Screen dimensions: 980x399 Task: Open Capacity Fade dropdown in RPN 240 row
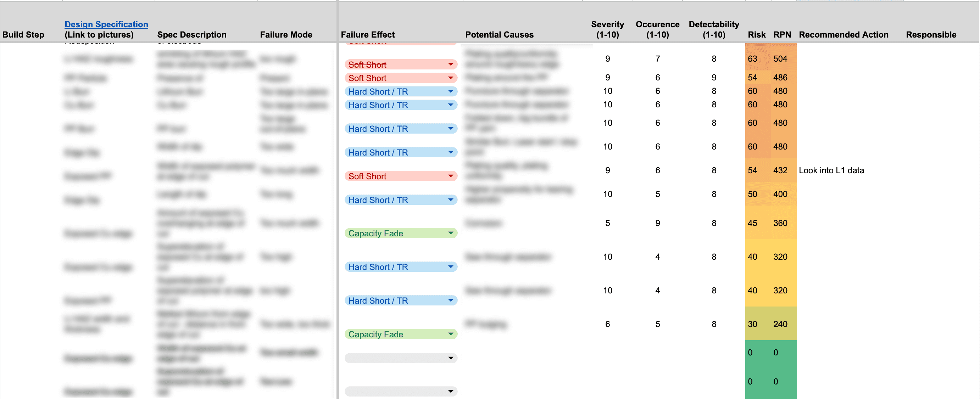coord(450,335)
